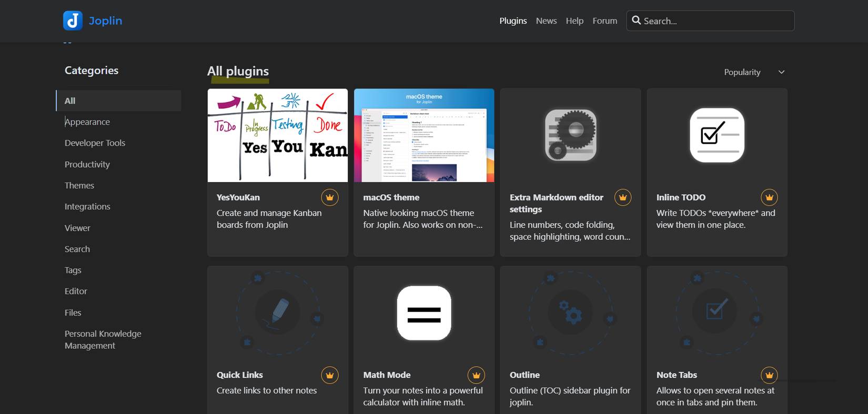Open the YesYouKan plugin title
Viewport: 868px width, 414px height.
238,197
